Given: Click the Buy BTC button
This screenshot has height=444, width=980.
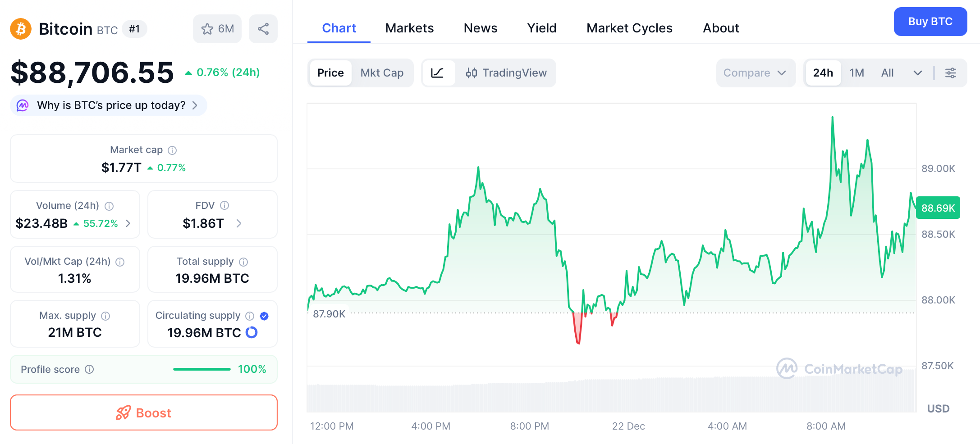Looking at the screenshot, I should (930, 21).
